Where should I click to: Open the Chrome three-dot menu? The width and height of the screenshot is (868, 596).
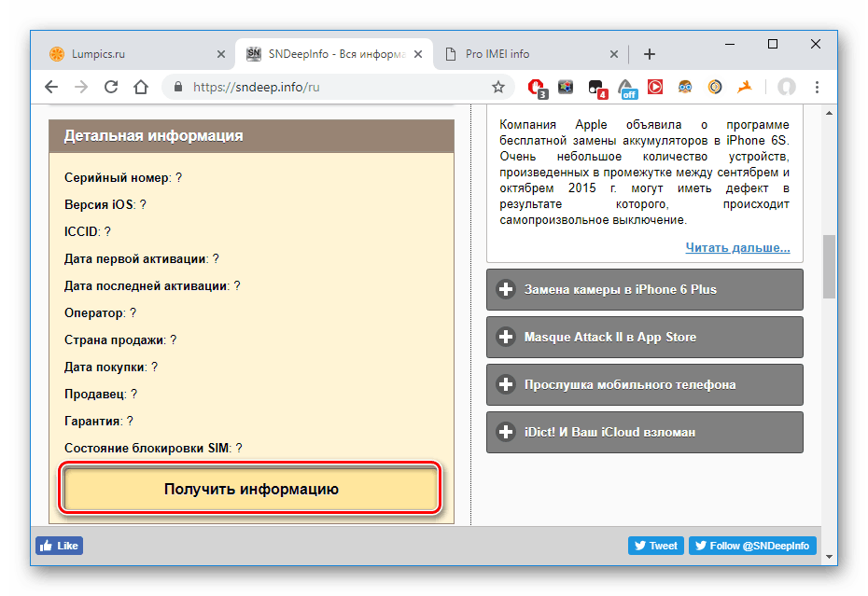(817, 87)
